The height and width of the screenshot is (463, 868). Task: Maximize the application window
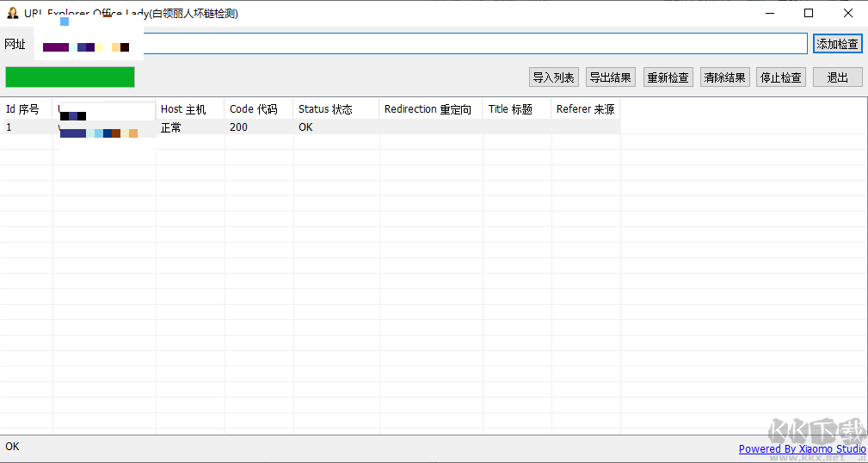coord(809,13)
